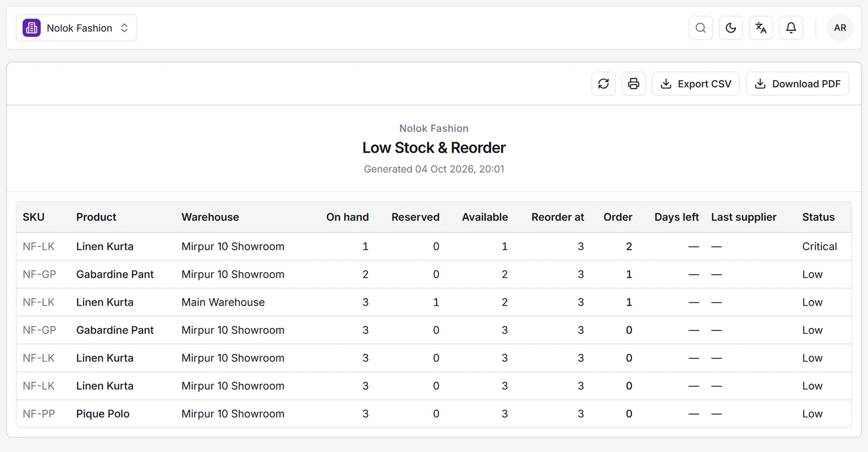Screen dimensions: 868x452
Task: Click the Generated 04 Oct 2026 timestamp
Action: pos(434,169)
